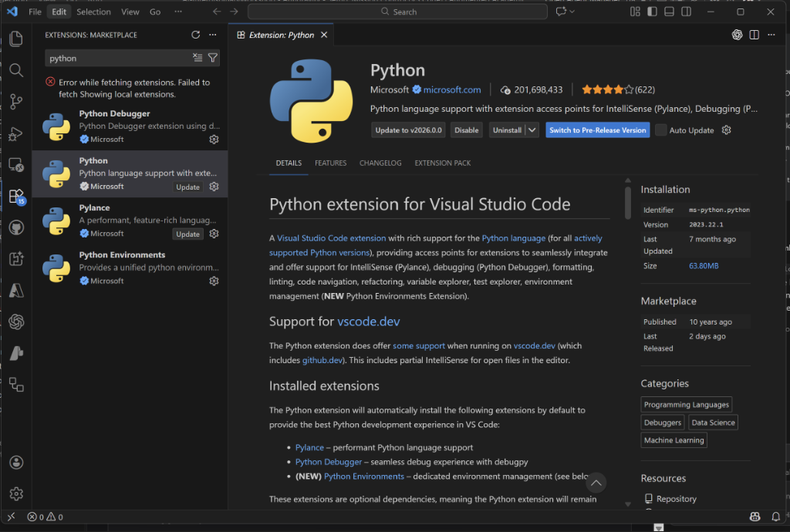The image size is (790, 532).
Task: Open the Source Control view
Action: [16, 102]
